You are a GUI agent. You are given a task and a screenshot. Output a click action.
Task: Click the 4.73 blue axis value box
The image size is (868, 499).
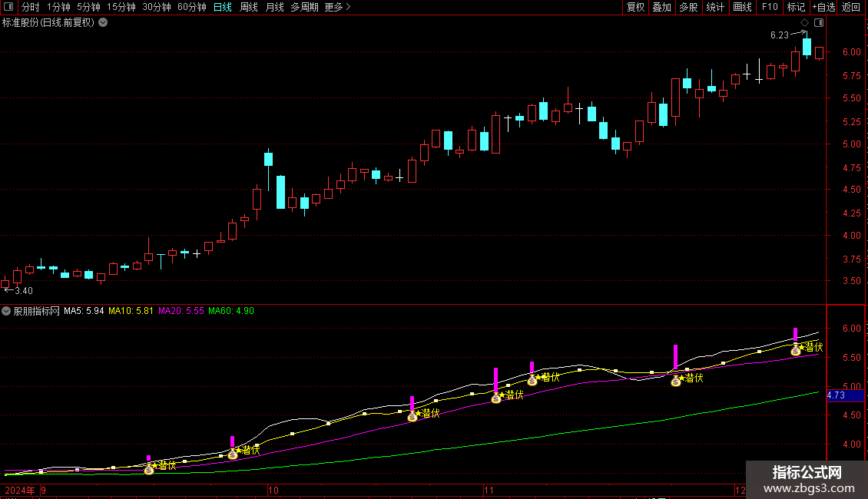[x=845, y=395]
